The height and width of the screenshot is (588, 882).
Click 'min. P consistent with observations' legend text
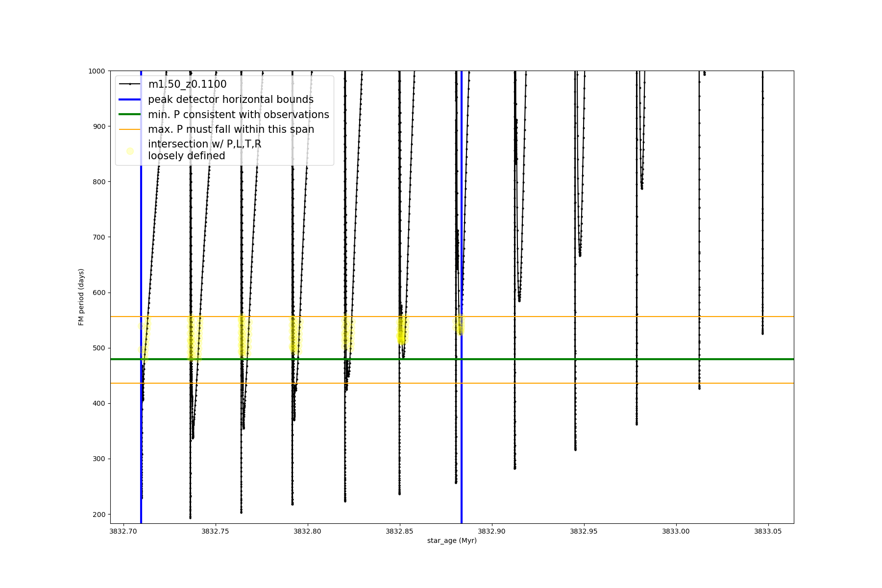click(238, 115)
